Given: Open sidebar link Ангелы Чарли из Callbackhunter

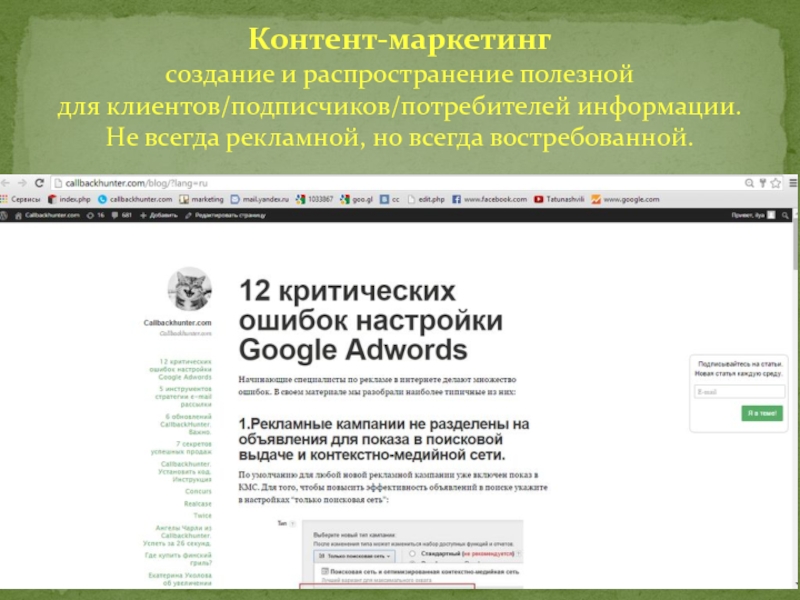Looking at the screenshot, I should tap(178, 536).
